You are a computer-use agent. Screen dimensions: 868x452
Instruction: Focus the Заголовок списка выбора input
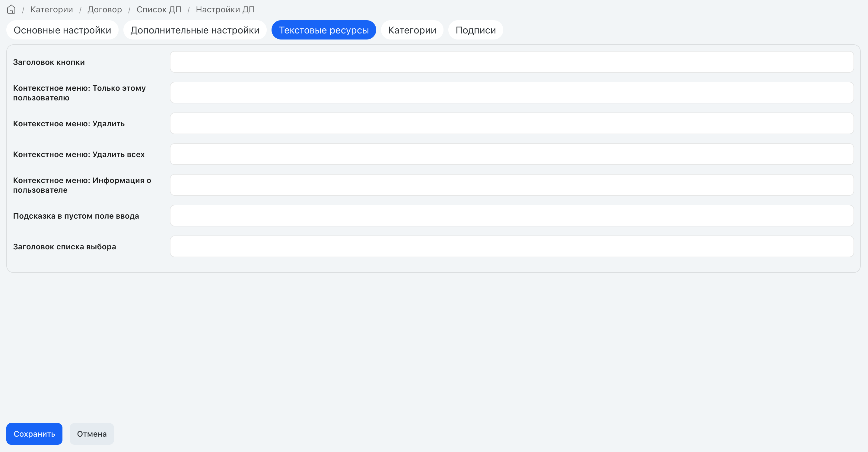point(511,247)
